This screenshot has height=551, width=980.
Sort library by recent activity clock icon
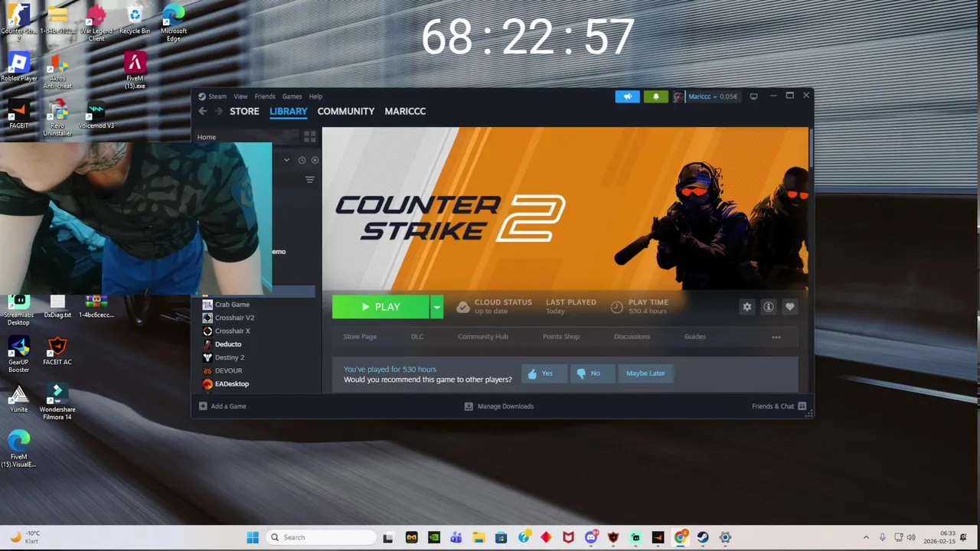pos(302,160)
